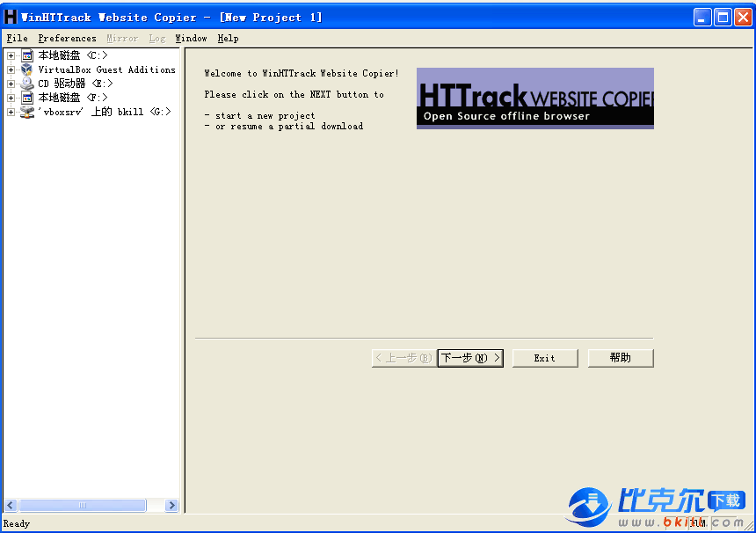
Task: Expand the VirtualBox Guest Additions node
Action: 11,70
